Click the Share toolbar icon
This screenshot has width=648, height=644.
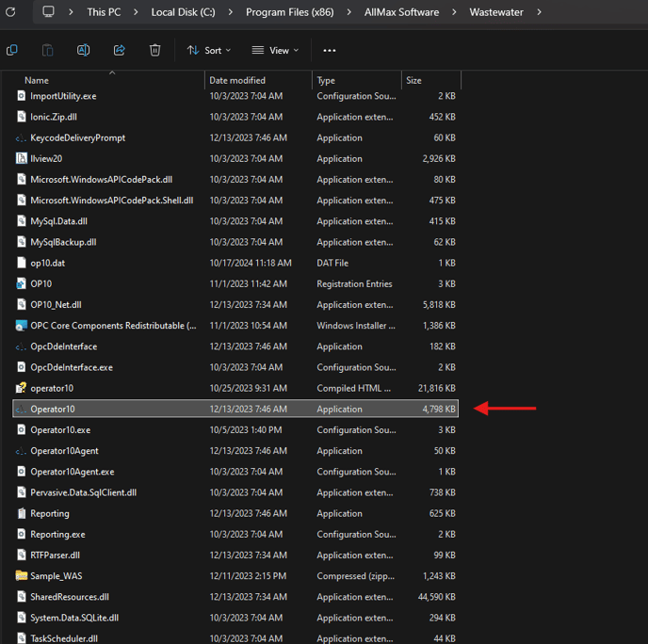[119, 50]
